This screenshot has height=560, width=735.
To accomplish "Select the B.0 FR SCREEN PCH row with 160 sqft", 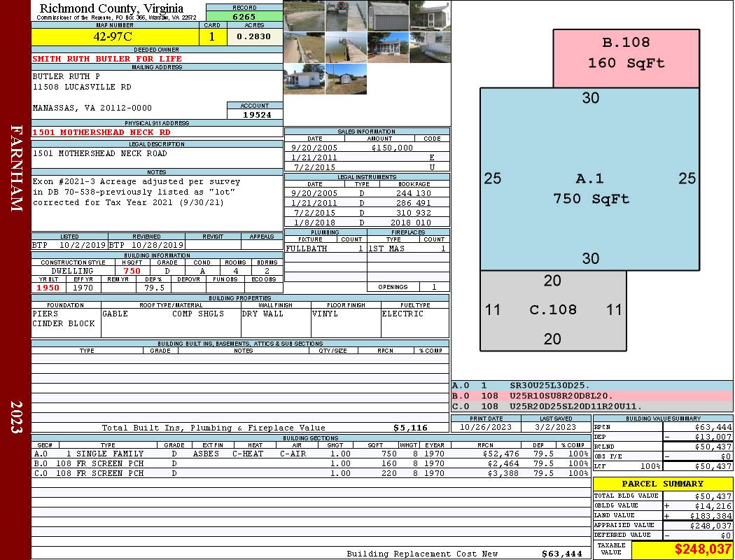I will point(311,463).
